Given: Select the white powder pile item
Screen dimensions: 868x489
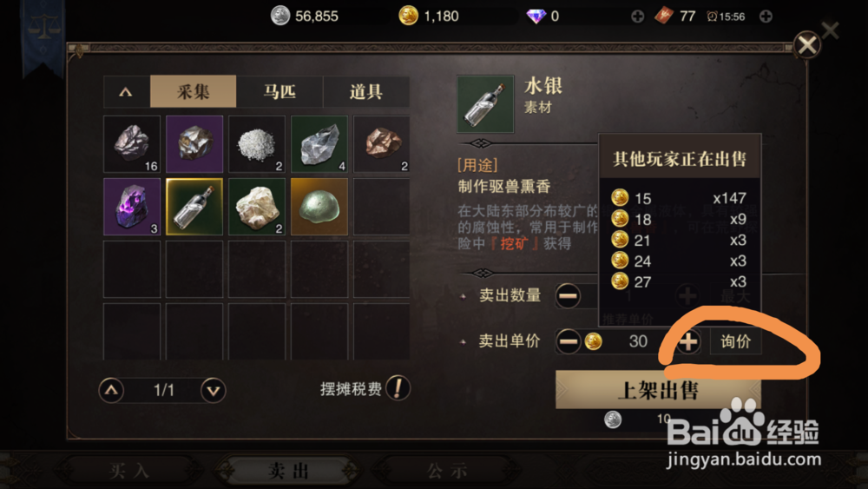Looking at the screenshot, I should pyautogui.click(x=257, y=144).
